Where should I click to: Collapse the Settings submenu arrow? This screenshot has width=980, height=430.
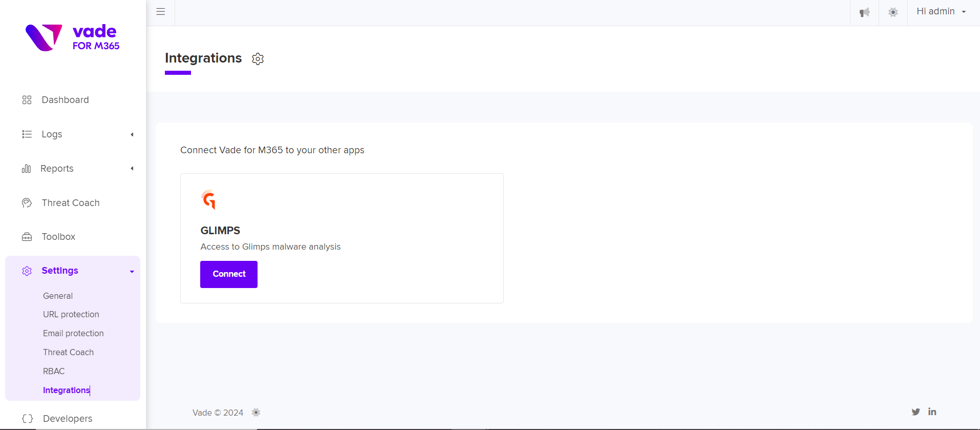(x=132, y=271)
